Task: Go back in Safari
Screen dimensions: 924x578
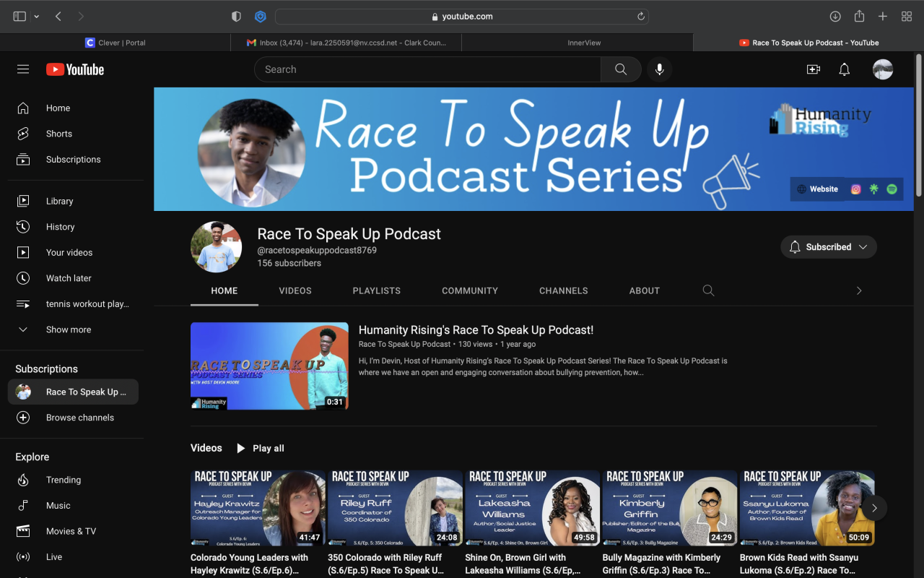Action: tap(58, 17)
